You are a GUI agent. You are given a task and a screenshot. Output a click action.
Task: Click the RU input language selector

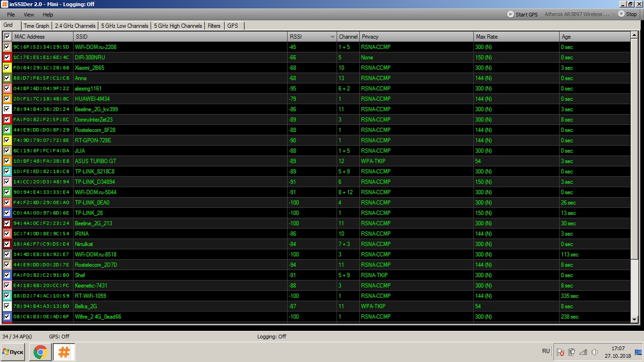[546, 351]
